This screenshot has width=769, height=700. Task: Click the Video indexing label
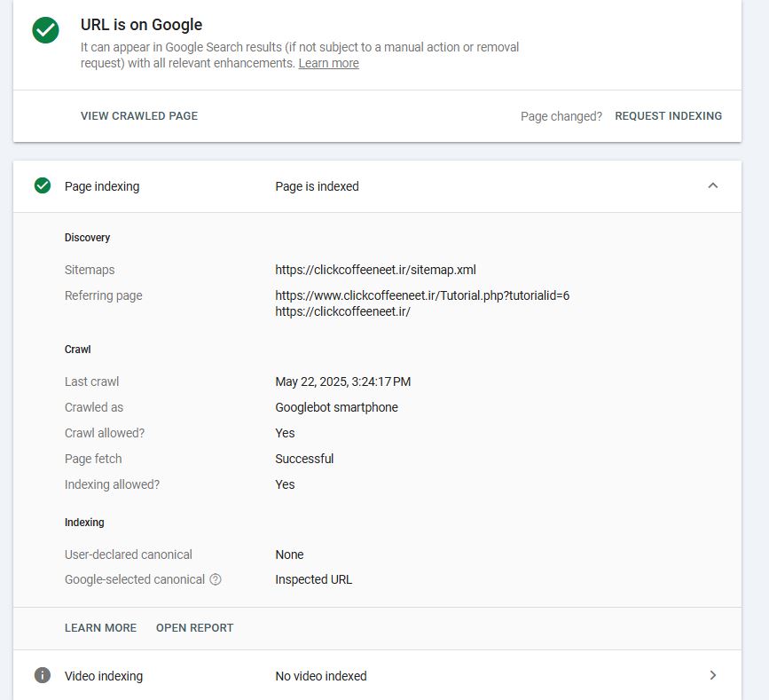[x=104, y=676]
